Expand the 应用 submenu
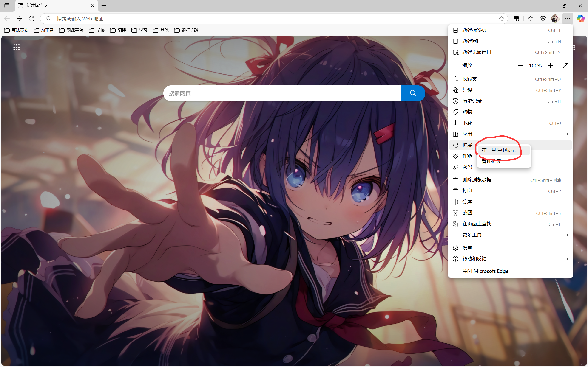 (510, 134)
